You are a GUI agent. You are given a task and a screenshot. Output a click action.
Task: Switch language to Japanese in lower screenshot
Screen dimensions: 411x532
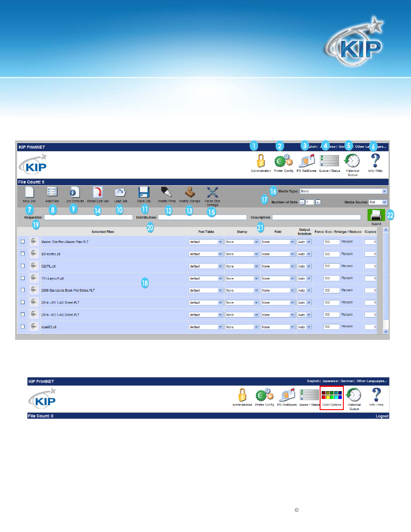tap(330, 381)
